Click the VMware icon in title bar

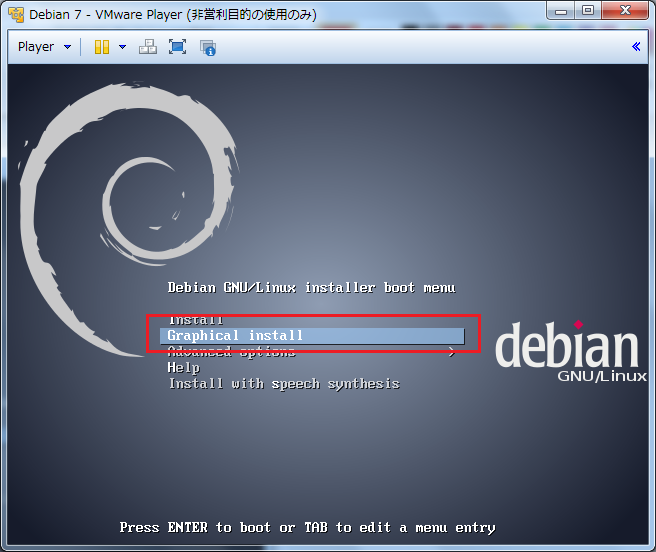[15, 14]
